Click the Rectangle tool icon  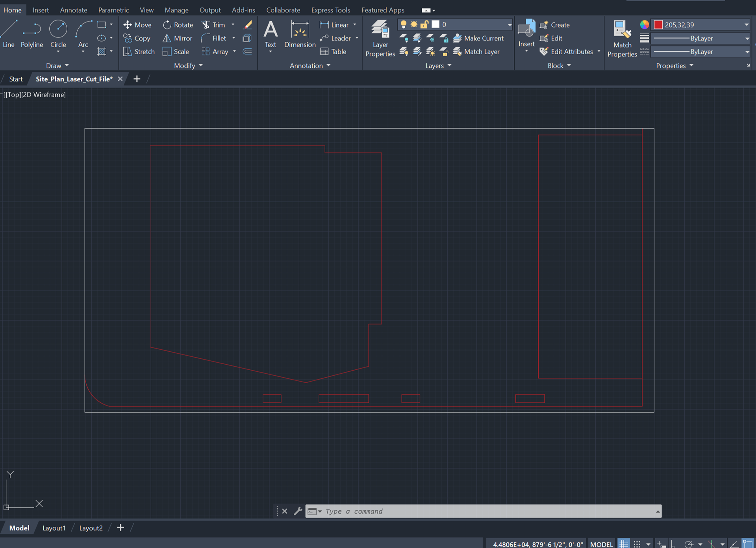(x=102, y=25)
